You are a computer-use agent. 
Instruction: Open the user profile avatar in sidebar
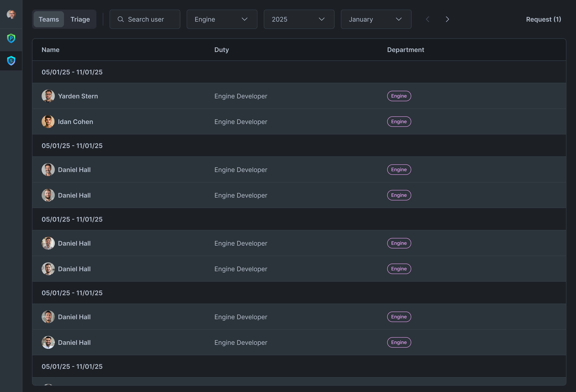[x=11, y=14]
